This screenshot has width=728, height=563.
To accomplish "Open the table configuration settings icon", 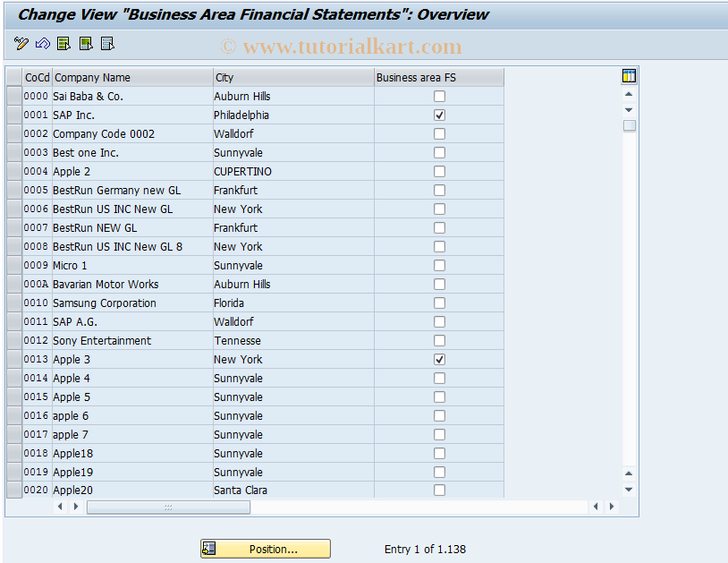I will click(x=629, y=76).
